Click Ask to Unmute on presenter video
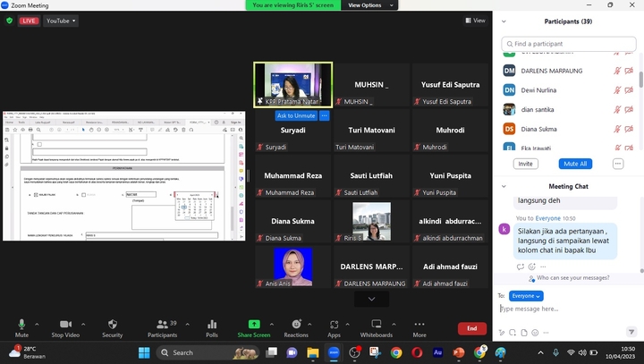Screen dimensions: 644x364 pos(295,116)
